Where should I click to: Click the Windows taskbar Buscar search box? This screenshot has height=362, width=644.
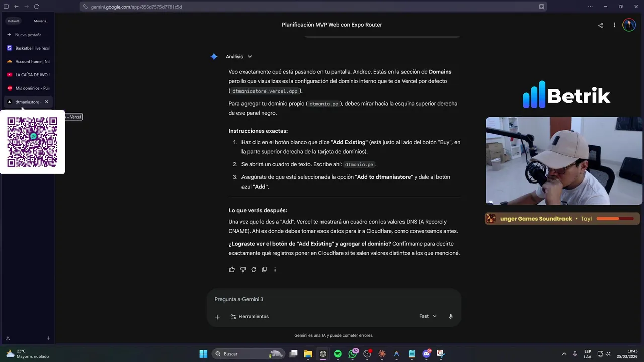pyautogui.click(x=248, y=354)
